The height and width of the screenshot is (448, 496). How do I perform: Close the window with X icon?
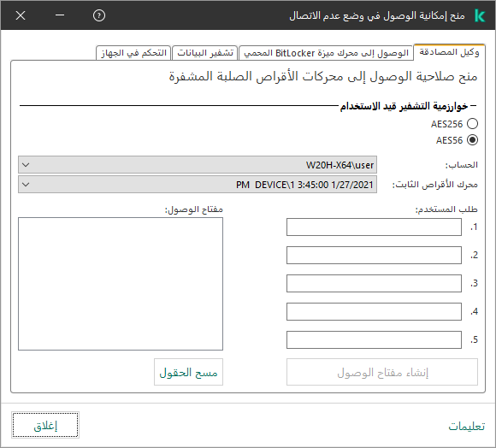coord(21,15)
